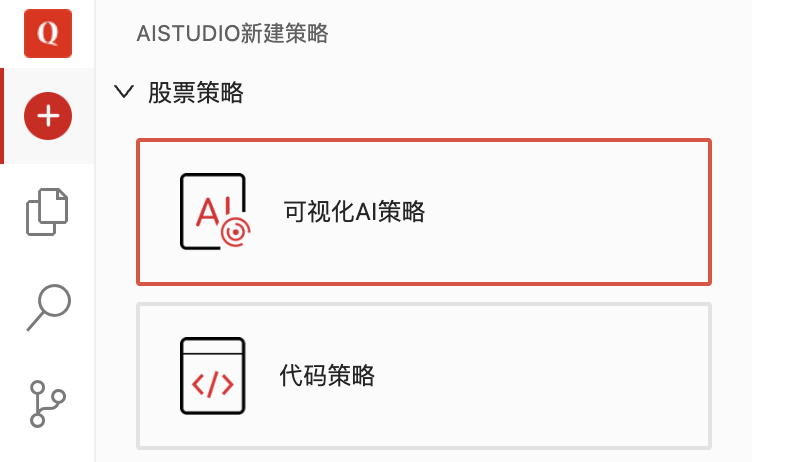Select the red-bordered visual AI strategy card
This screenshot has width=786, height=462.
[x=424, y=212]
